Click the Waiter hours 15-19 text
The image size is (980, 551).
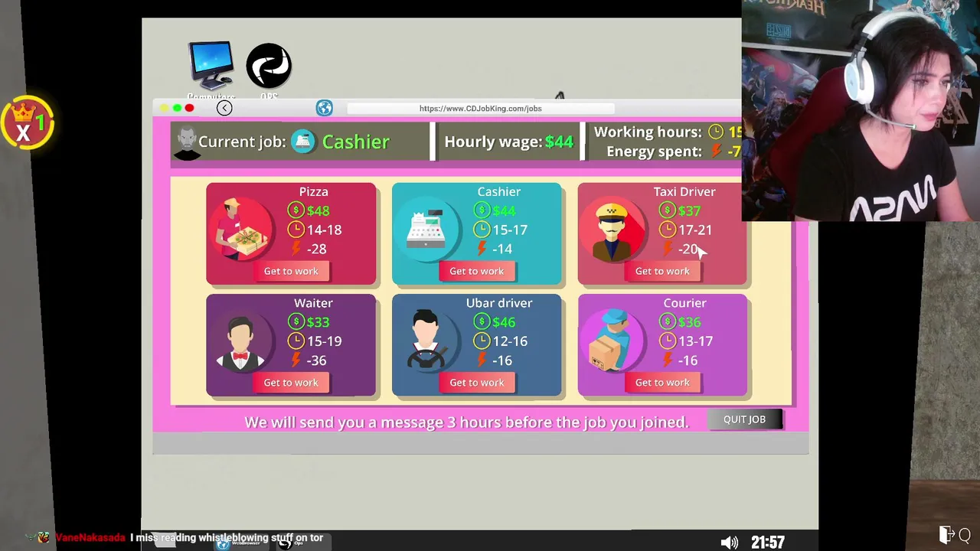[325, 341]
